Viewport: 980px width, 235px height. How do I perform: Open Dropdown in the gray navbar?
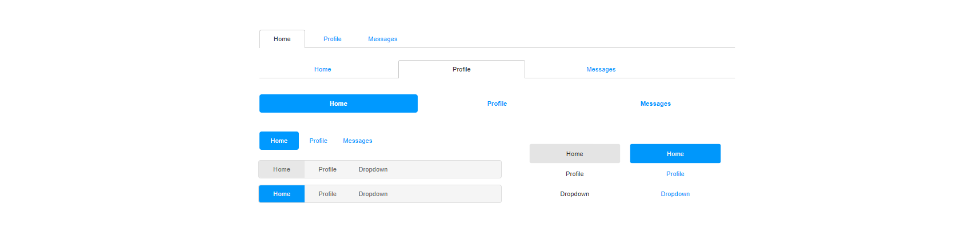pos(373,169)
